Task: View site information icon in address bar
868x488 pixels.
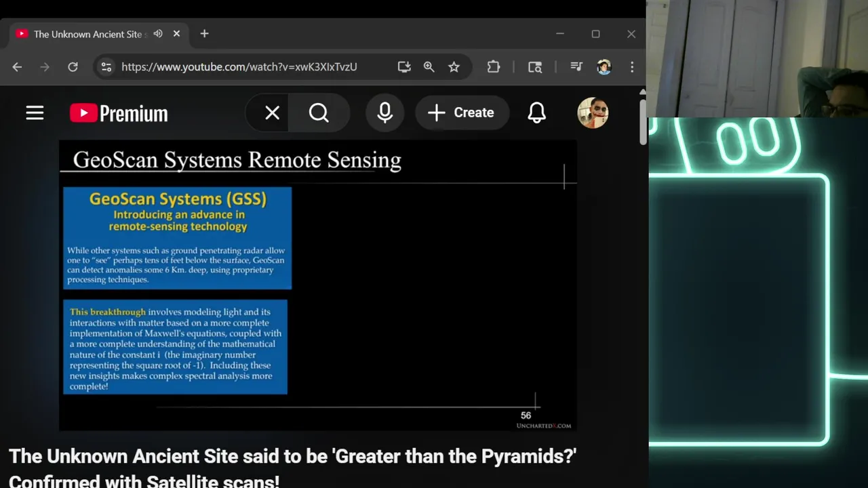Action: tap(106, 67)
